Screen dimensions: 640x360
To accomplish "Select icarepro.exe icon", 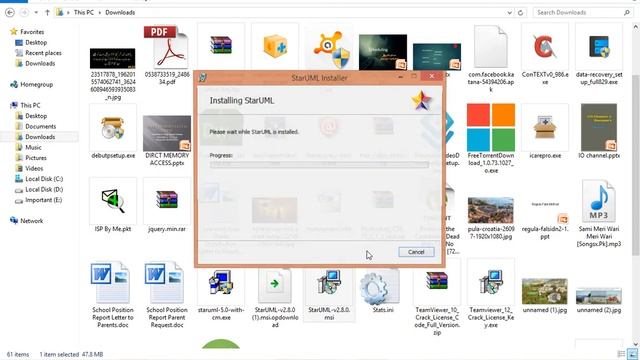I will tap(545, 128).
